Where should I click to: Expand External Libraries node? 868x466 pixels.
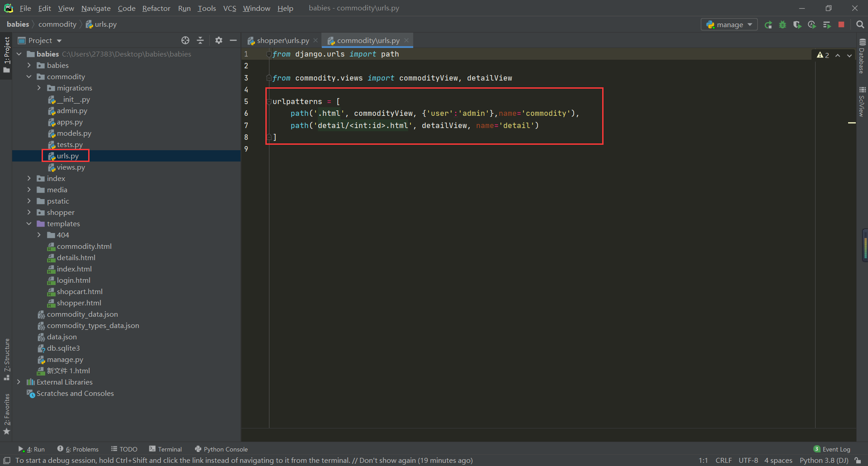pos(19,382)
